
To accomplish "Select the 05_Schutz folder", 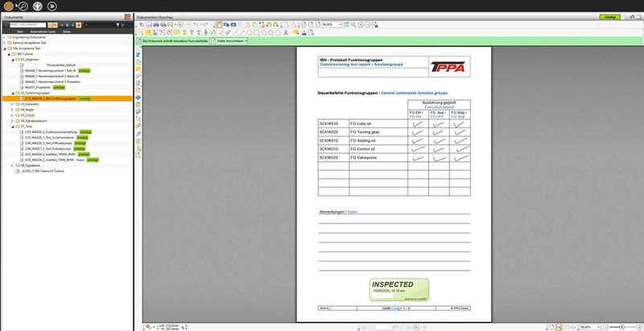I will [x=27, y=115].
